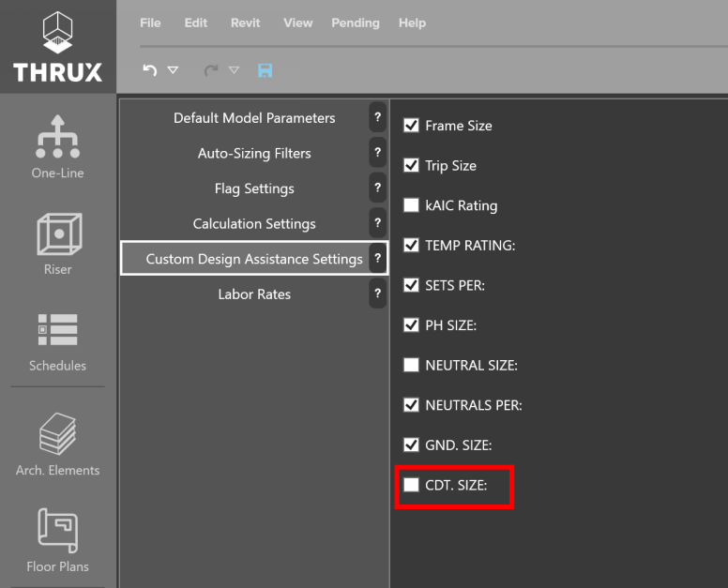Open the Help menu

(x=412, y=23)
